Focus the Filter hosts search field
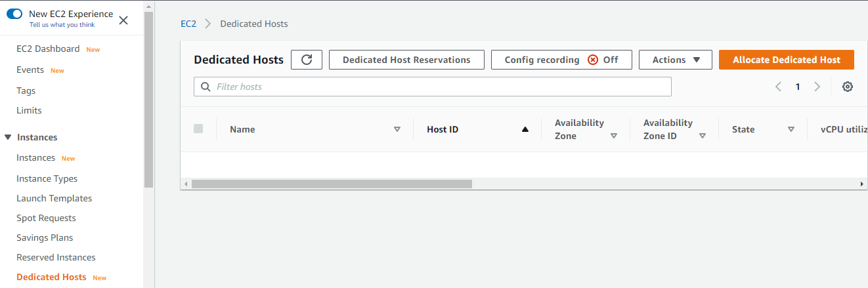 [x=433, y=87]
